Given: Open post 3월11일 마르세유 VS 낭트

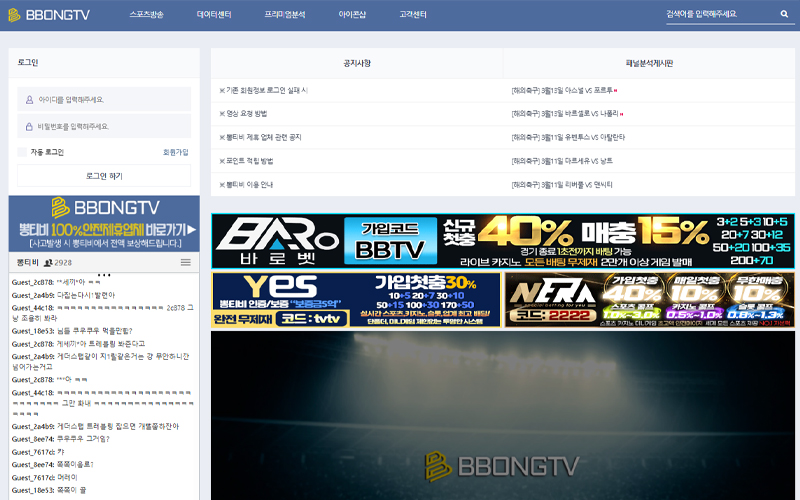Looking at the screenshot, I should coord(562,161).
